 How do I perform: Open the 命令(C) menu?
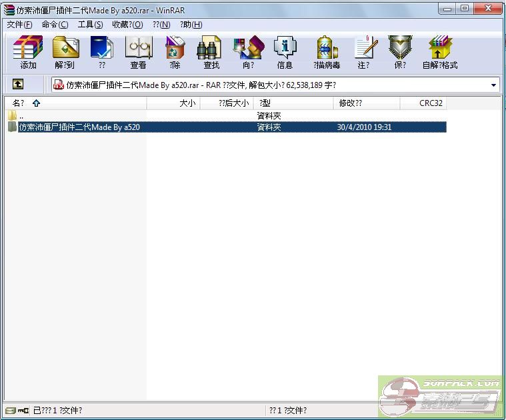(55, 25)
